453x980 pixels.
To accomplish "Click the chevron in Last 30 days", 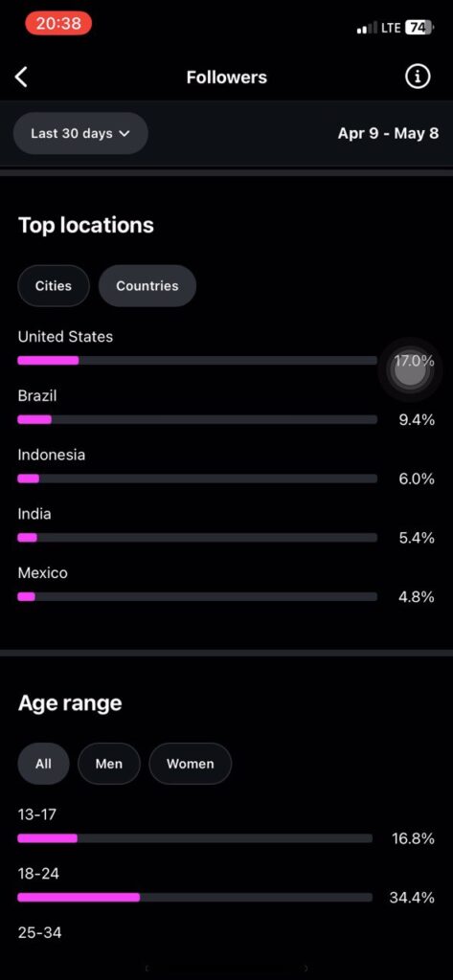I will (124, 133).
